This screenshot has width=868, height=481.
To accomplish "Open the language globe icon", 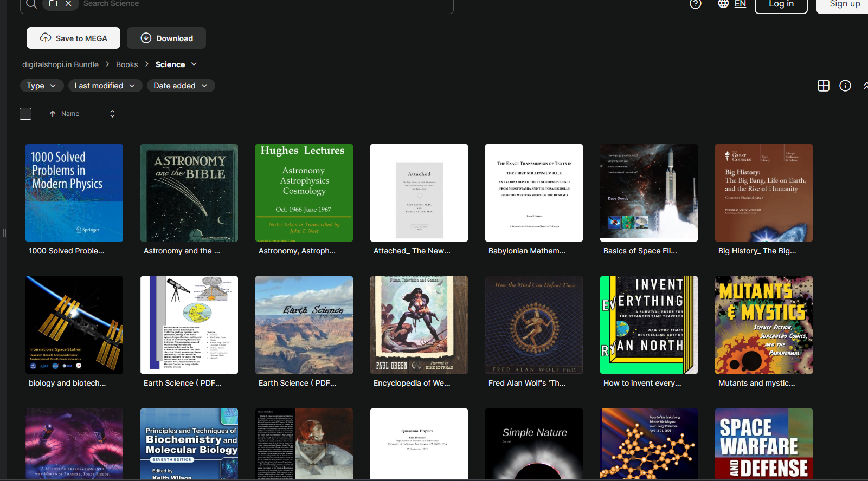I will click(x=723, y=4).
